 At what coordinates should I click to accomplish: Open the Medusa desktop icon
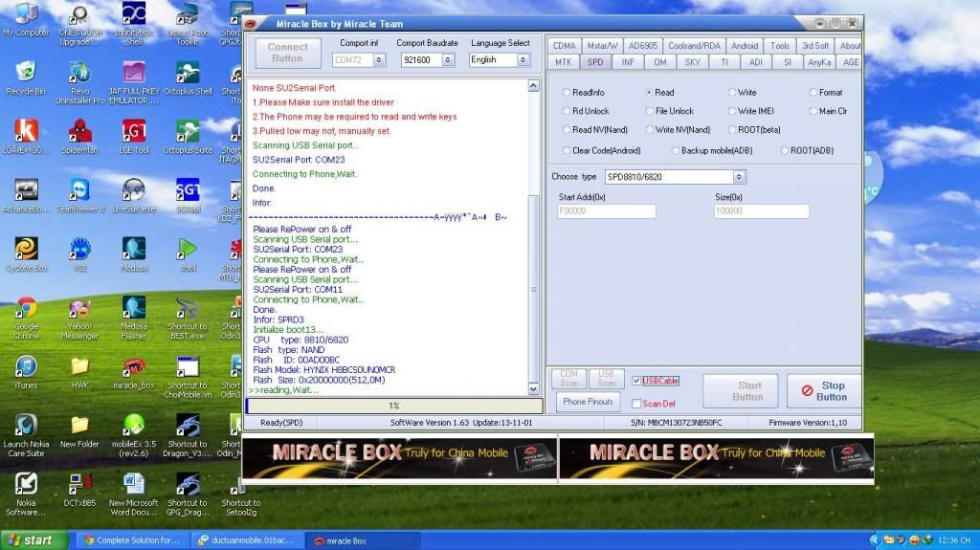134,254
